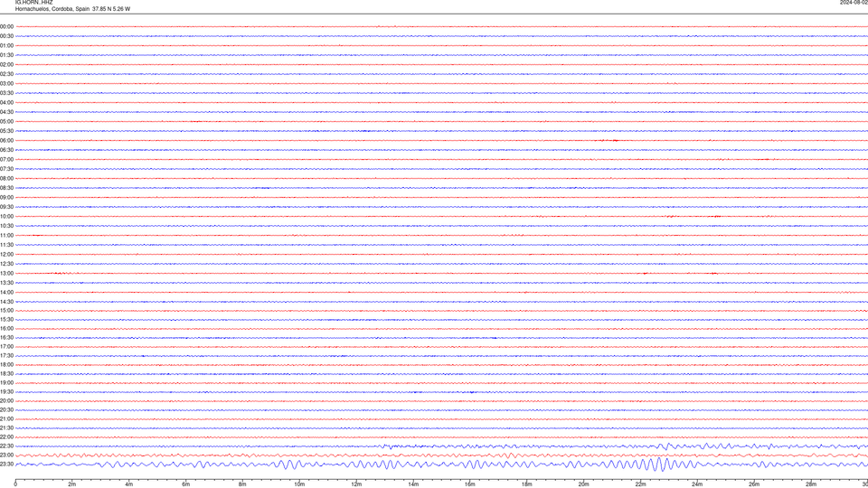This screenshot has height=488, width=868.
Task: Click the "16:00" time row label
Action: pos(6,329)
